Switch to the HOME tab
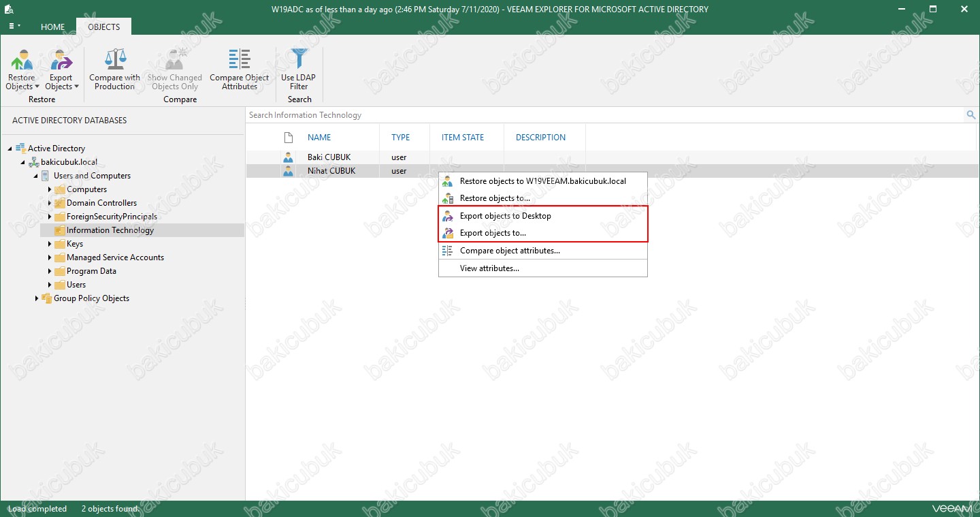 pos(52,27)
